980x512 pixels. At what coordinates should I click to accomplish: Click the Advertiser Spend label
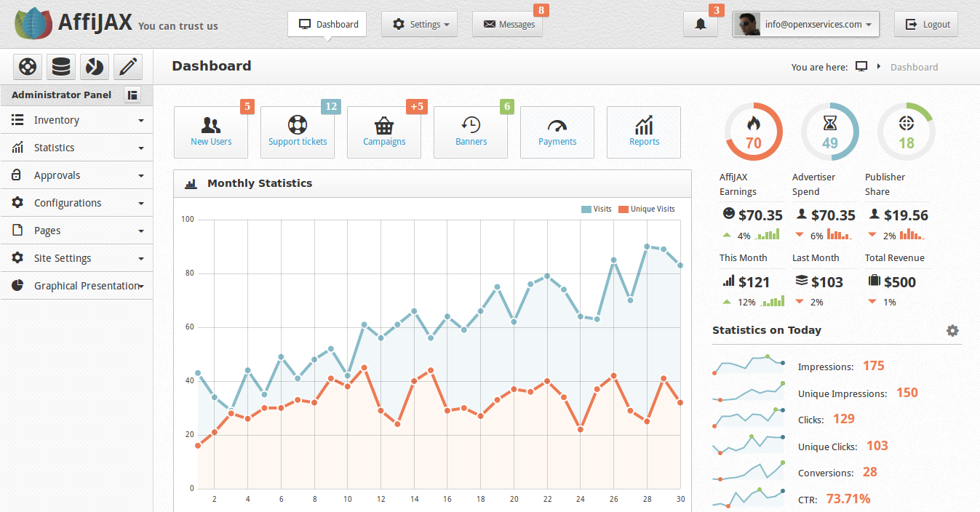(x=814, y=184)
